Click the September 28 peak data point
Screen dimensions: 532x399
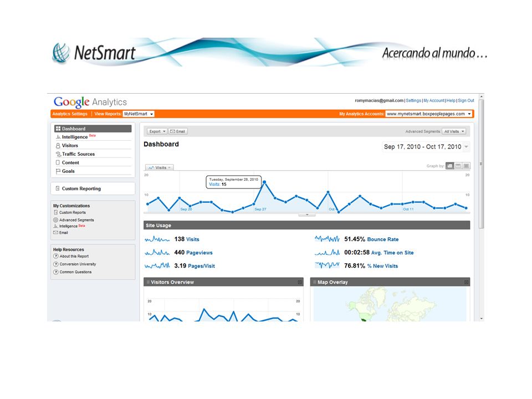point(264,182)
